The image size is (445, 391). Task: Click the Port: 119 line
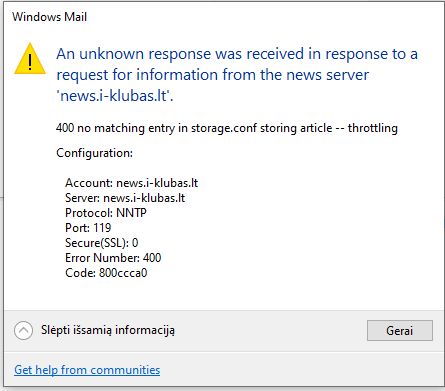click(x=88, y=228)
